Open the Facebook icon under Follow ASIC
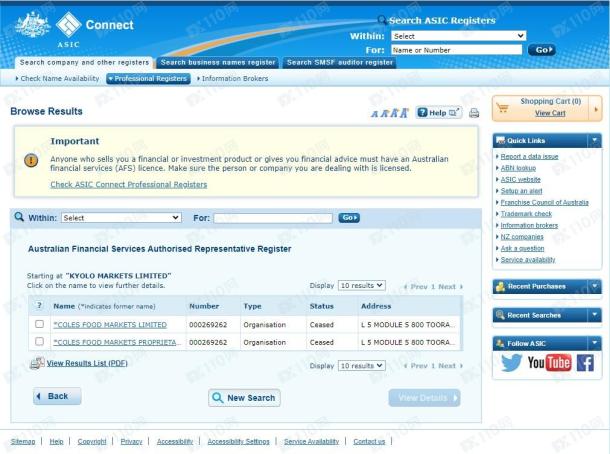 click(x=585, y=363)
